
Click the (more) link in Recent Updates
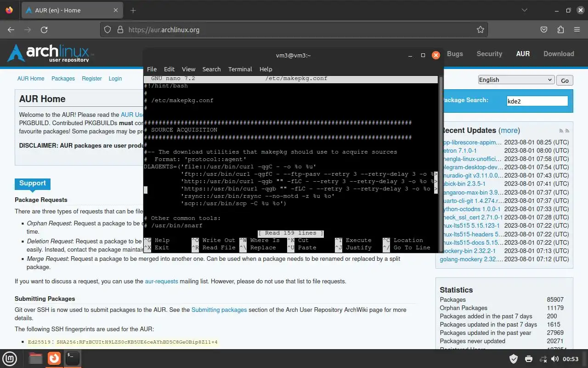coord(509,131)
